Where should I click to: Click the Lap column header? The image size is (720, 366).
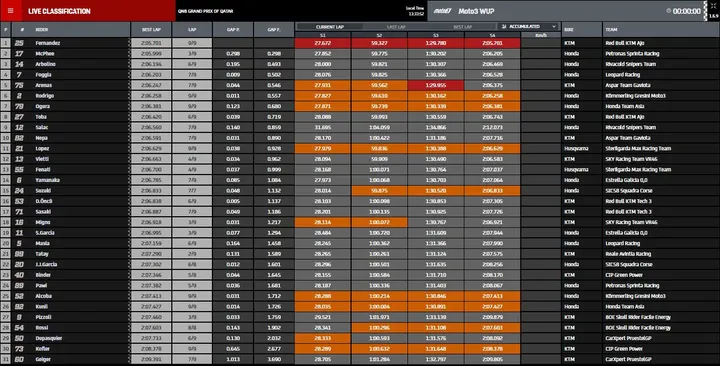[192, 29]
